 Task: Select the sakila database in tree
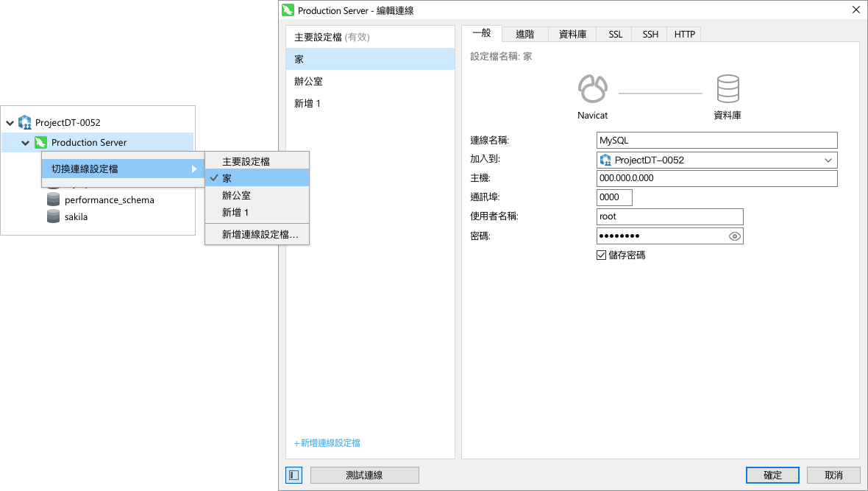[x=76, y=216]
